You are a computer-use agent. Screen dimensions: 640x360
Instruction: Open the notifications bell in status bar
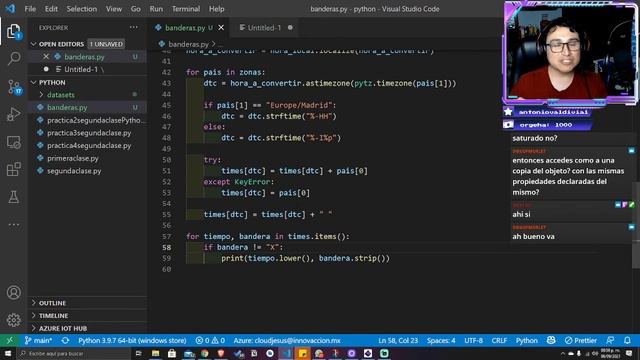[x=627, y=340]
